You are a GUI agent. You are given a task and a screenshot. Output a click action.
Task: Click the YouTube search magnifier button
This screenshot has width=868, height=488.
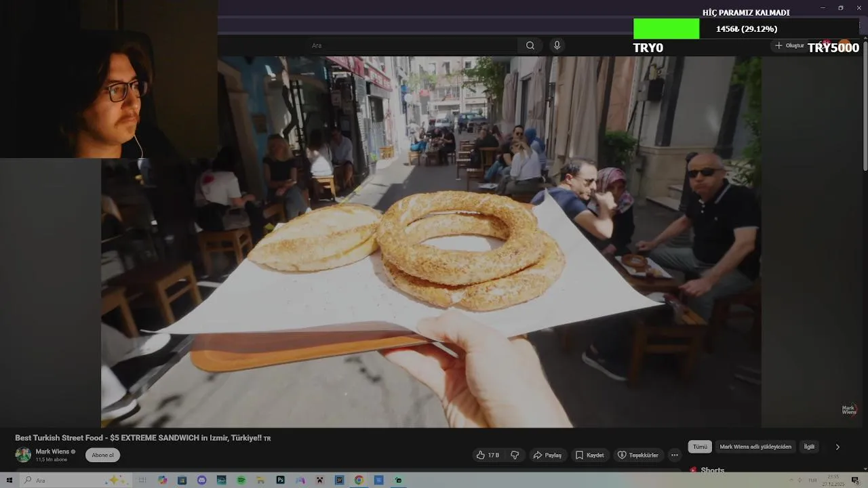(530, 45)
